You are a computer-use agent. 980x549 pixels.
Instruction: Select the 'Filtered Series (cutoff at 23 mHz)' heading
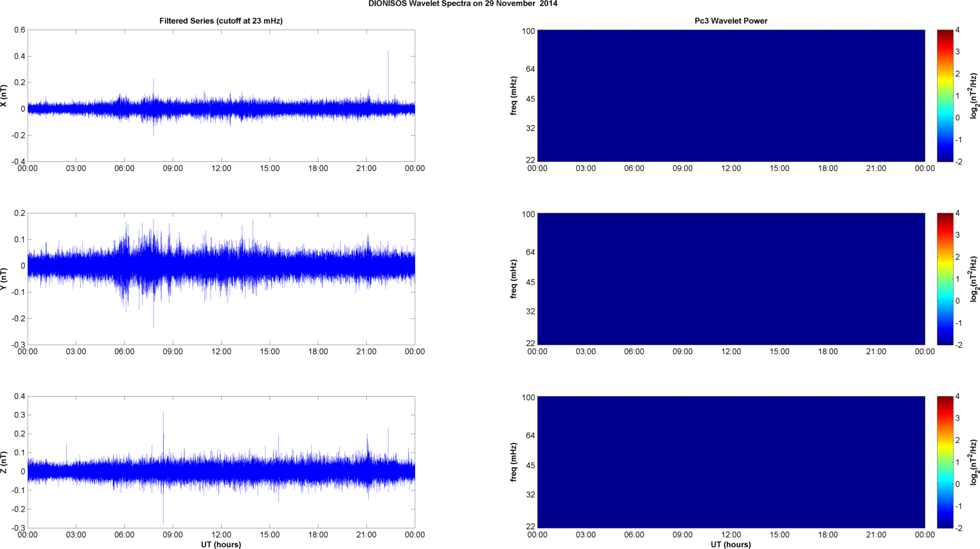(221, 21)
